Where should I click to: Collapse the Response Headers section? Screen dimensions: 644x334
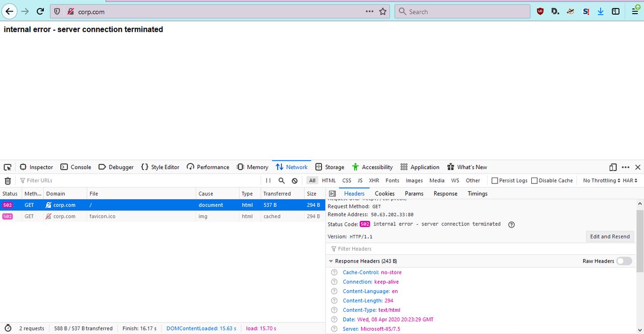(x=331, y=261)
